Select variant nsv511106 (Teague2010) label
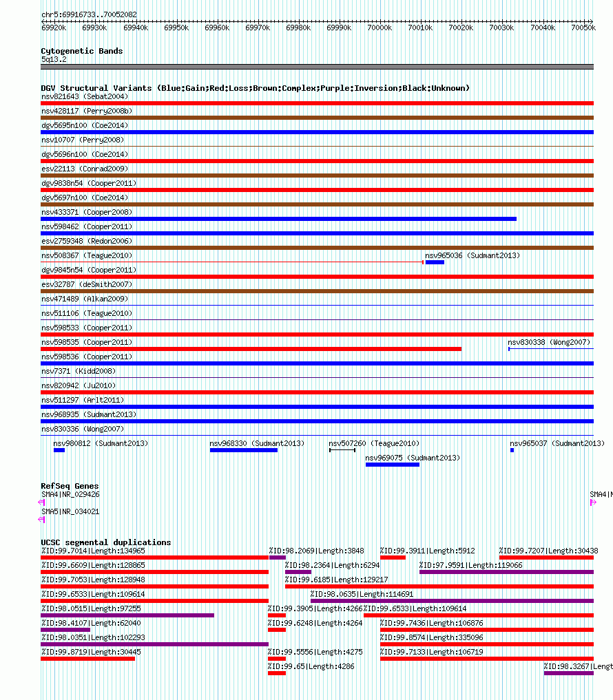The height and width of the screenshot is (700, 613). (x=87, y=313)
